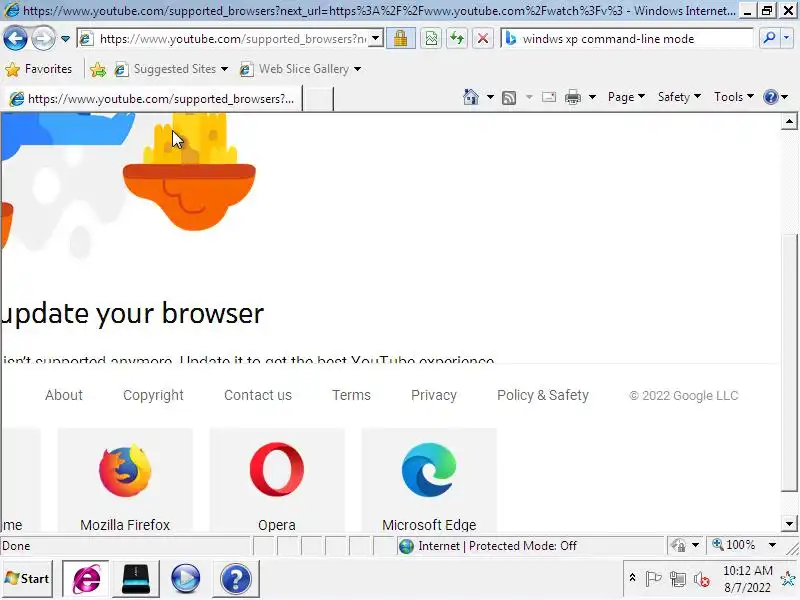Expand the Print options dropdown arrow

pos(592,97)
